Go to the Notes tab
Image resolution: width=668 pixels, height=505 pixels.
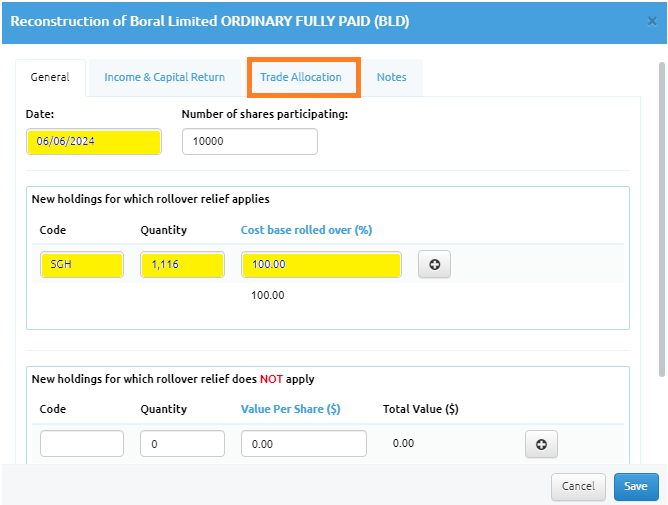click(391, 77)
